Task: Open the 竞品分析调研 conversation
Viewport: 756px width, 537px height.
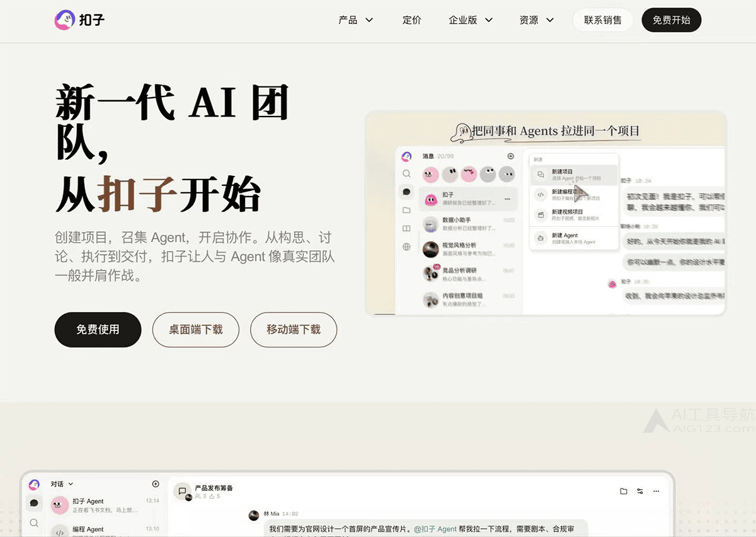Action: coord(468,274)
